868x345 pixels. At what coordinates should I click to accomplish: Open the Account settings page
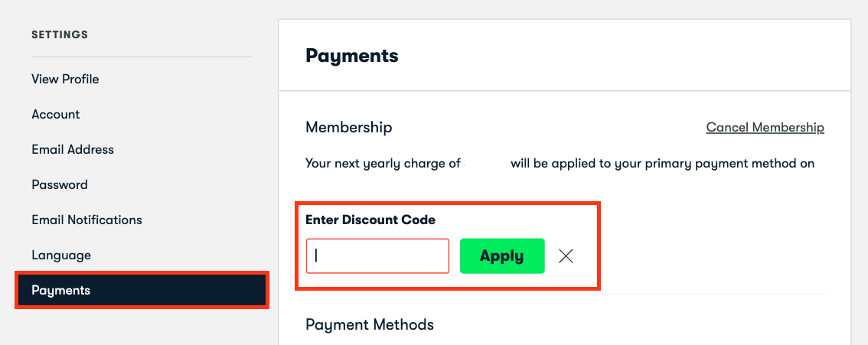[56, 115]
